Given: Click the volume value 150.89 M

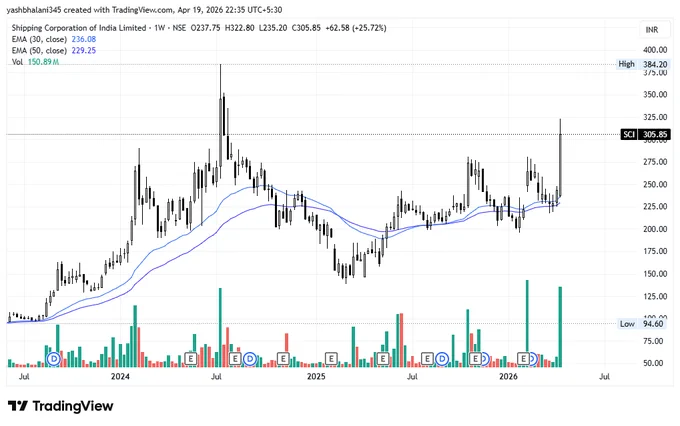Looking at the screenshot, I should point(43,62).
